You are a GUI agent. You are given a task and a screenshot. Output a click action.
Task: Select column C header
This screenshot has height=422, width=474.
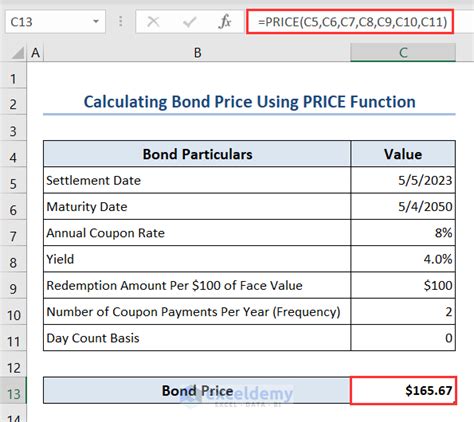pos(403,53)
